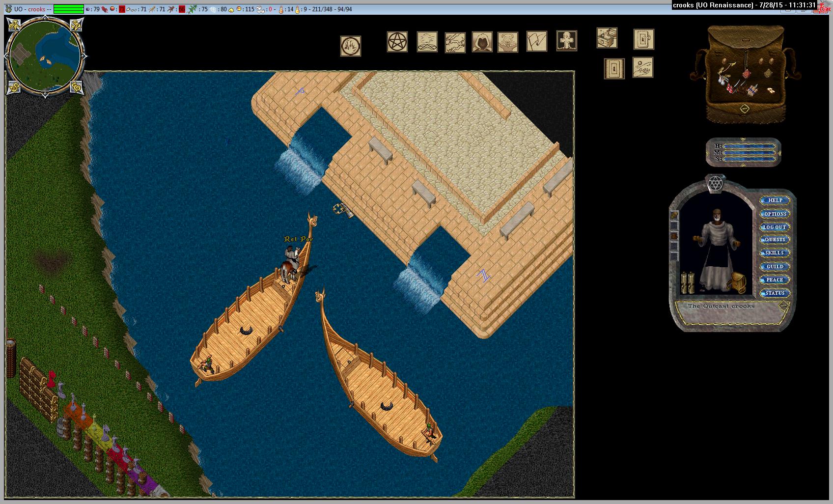Cast the circular rune spell icon
833x504 pixels.
click(x=351, y=46)
